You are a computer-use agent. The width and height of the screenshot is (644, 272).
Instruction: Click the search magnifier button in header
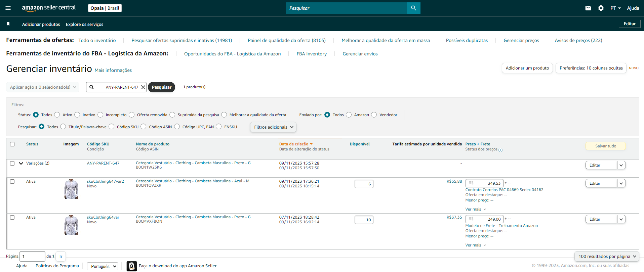pos(413,8)
